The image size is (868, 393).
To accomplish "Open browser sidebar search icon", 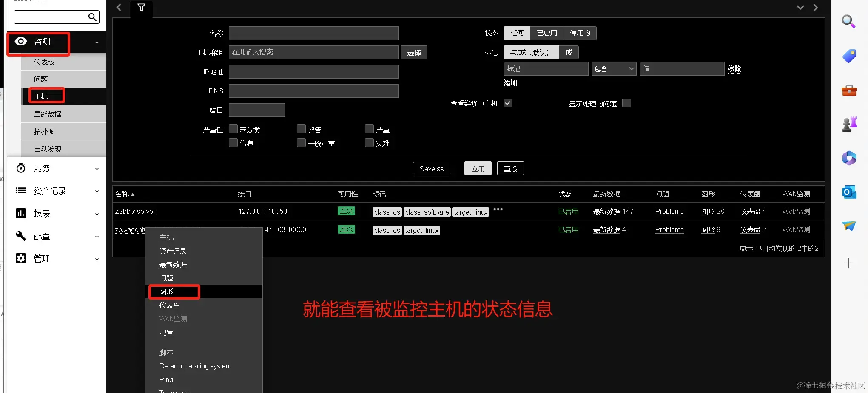I will pos(849,21).
